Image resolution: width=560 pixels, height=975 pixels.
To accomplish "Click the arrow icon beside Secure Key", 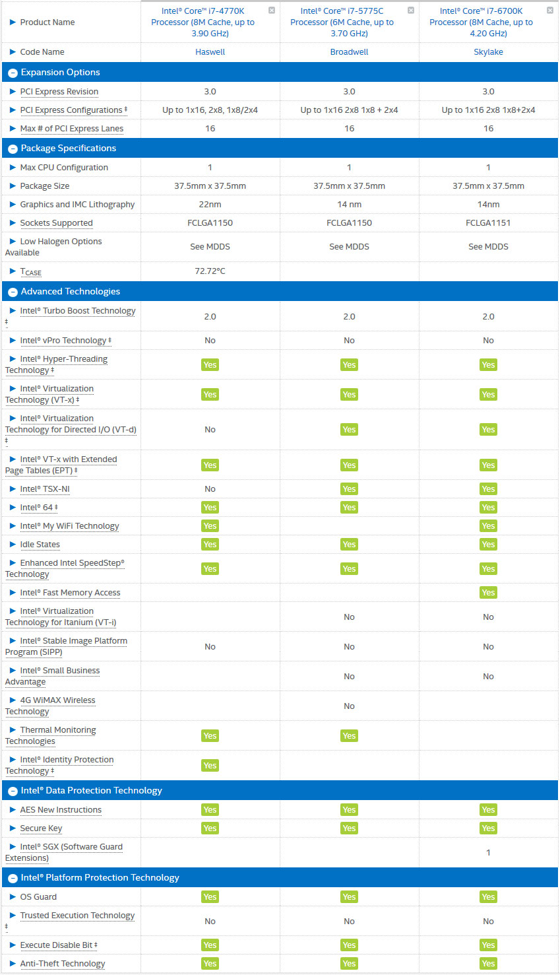I will click(x=13, y=828).
